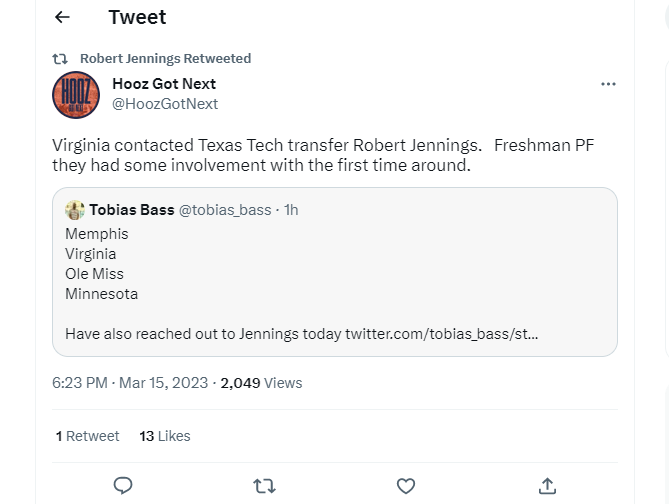Retweet using the bottom retweet icon
Image resolution: width=669 pixels, height=504 pixels.
[x=264, y=486]
